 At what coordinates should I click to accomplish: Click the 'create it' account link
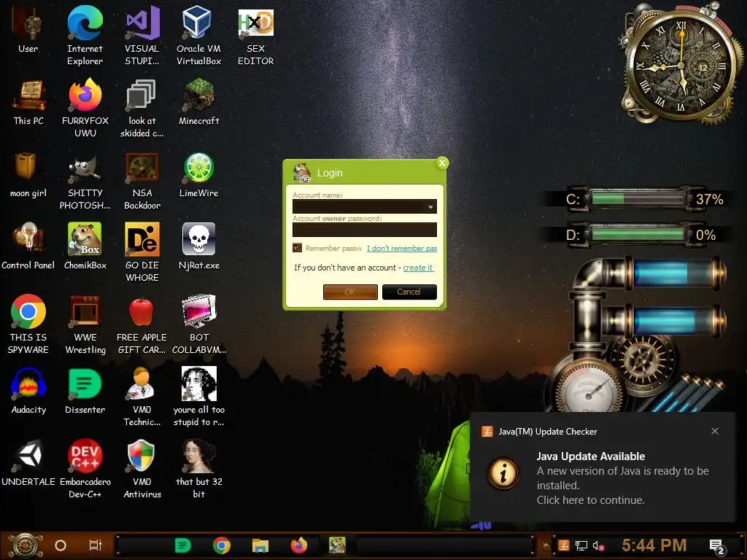(418, 268)
